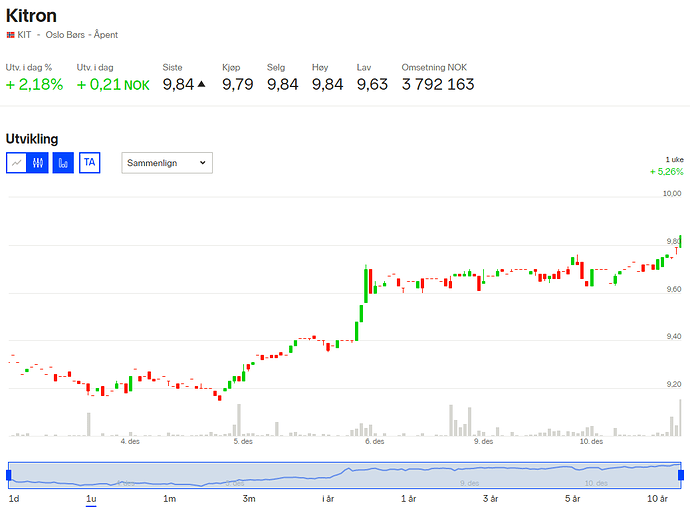Click the Norwegian flag icon beside KIT

point(11,35)
